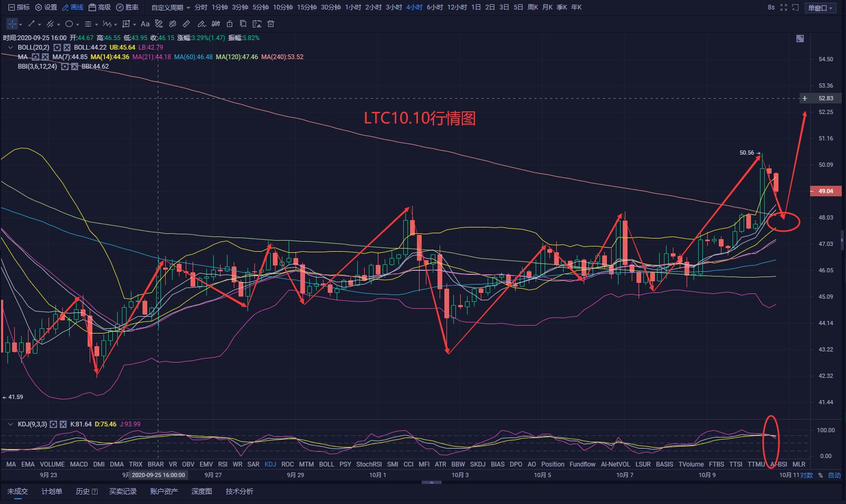846x504 pixels.
Task: Open the 自定义周期 custom period dropdown
Action: (x=170, y=7)
